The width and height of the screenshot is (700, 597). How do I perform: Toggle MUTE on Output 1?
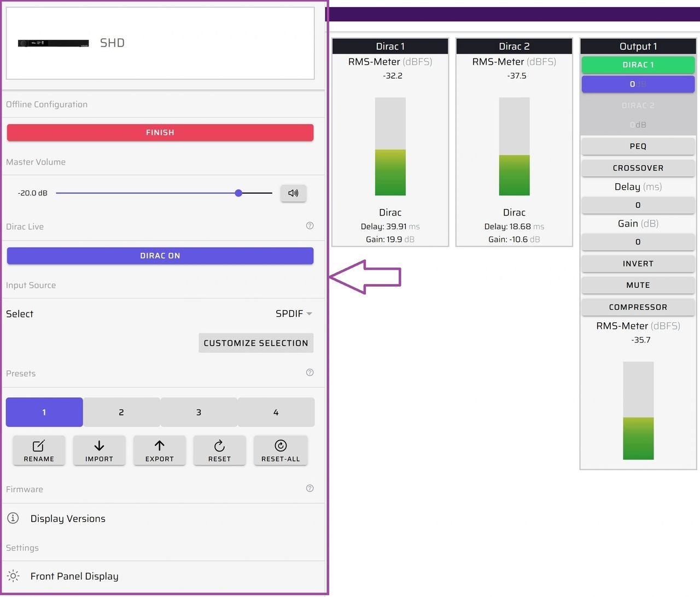click(638, 285)
